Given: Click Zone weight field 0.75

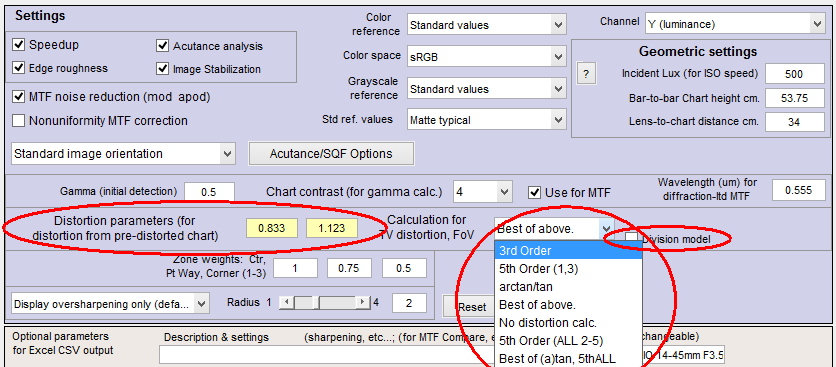Looking at the screenshot, I should pos(349,269).
